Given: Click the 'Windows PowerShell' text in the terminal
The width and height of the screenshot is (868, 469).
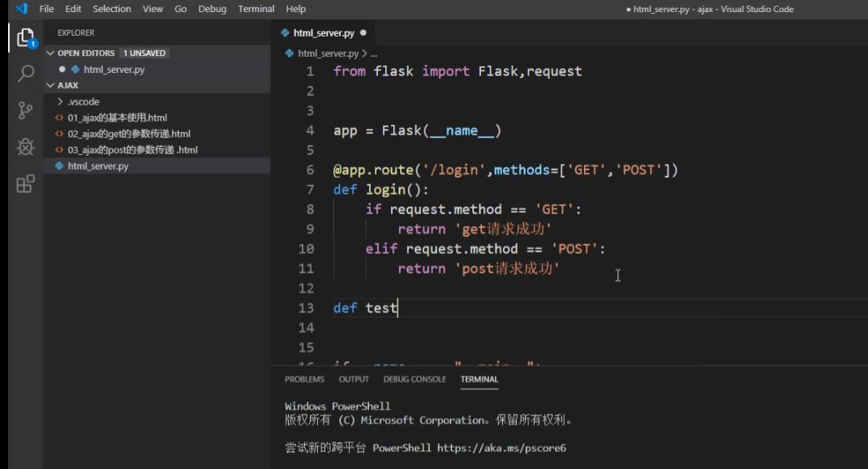Looking at the screenshot, I should [x=337, y=407].
